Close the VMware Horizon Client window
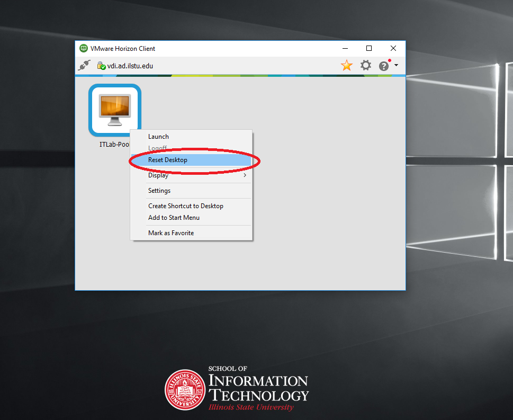The width and height of the screenshot is (513, 420). pyautogui.click(x=393, y=48)
